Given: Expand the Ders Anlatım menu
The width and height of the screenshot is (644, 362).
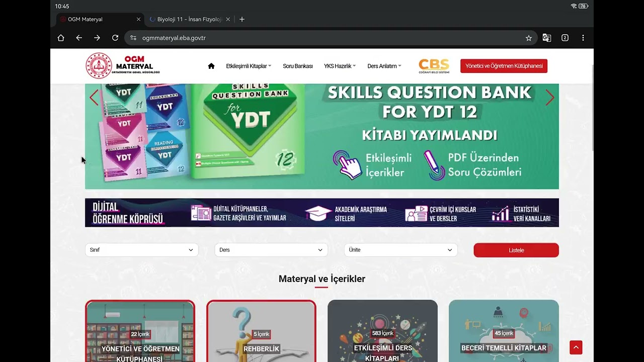Looking at the screenshot, I should [384, 66].
